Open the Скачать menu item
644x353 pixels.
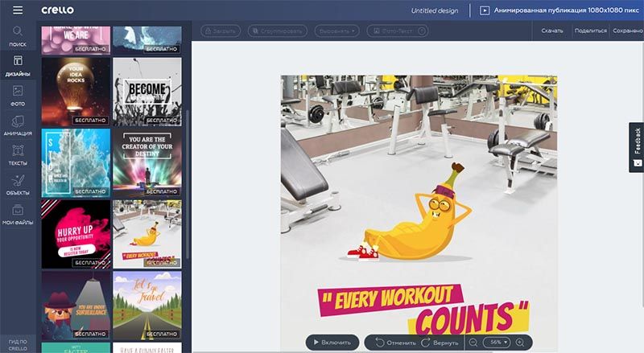[x=552, y=31]
